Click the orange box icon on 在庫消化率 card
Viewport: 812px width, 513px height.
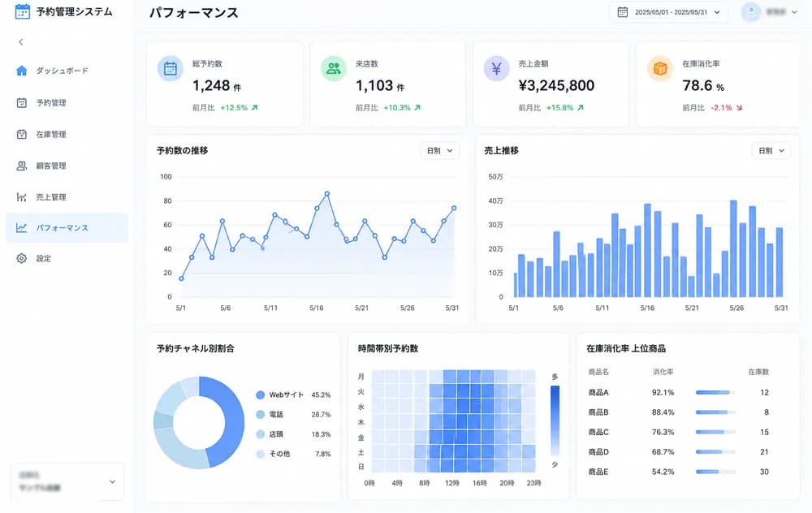coord(659,69)
